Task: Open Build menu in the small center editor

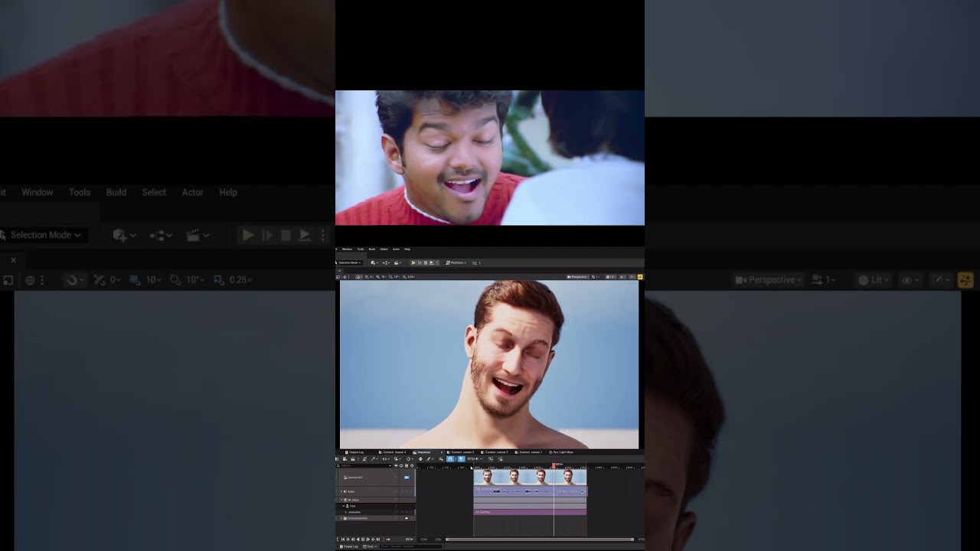Action: pos(372,249)
